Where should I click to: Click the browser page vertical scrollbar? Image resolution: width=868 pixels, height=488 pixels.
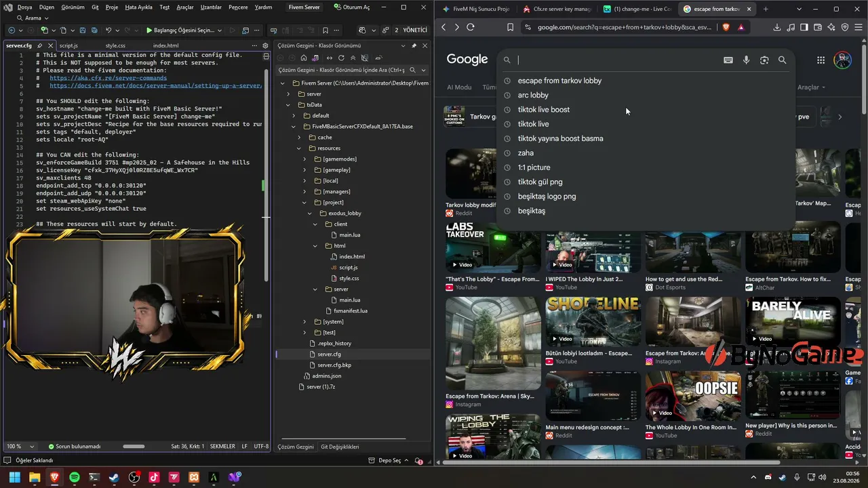pyautogui.click(x=864, y=78)
